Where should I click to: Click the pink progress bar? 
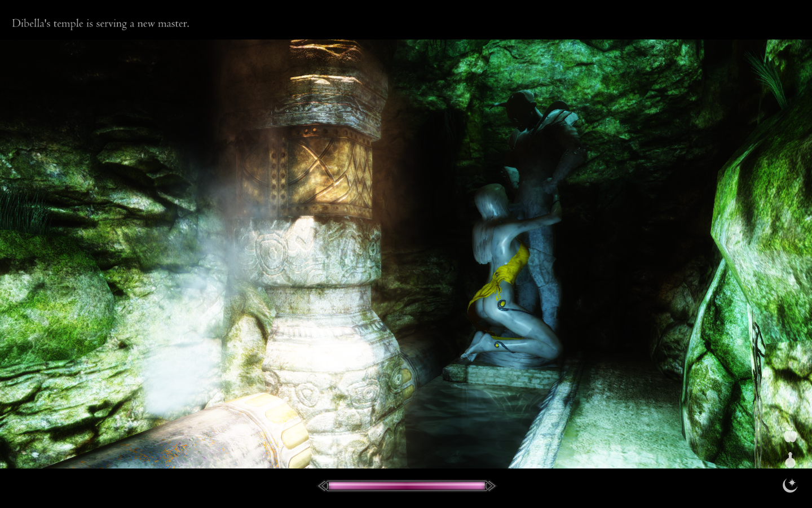coord(407,485)
